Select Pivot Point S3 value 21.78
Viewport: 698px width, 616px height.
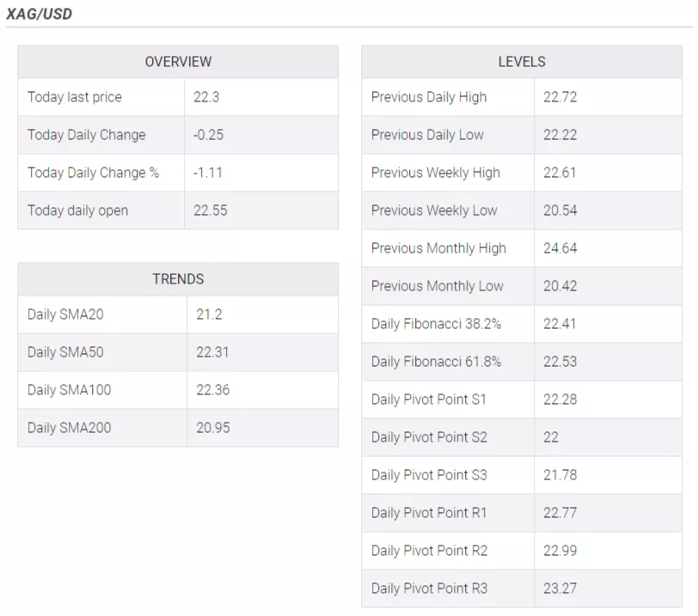560,475
